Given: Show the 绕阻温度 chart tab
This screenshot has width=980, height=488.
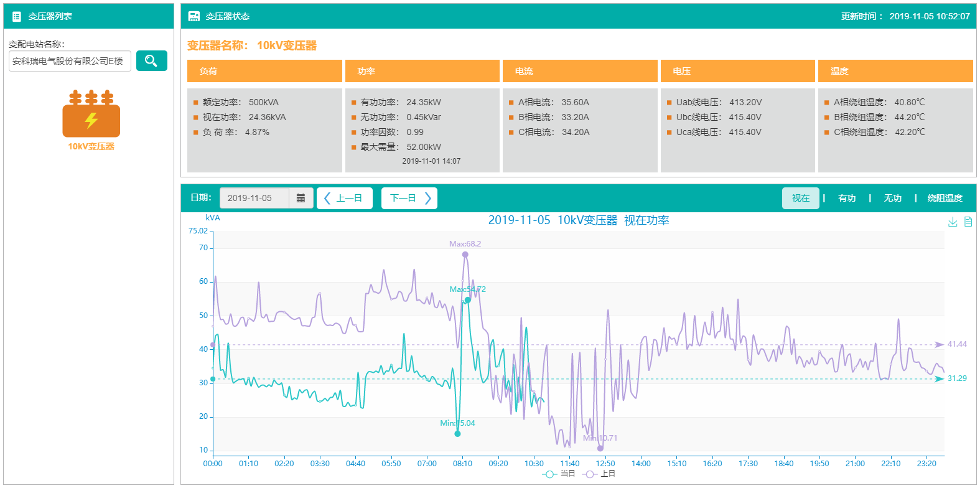Looking at the screenshot, I should [945, 198].
